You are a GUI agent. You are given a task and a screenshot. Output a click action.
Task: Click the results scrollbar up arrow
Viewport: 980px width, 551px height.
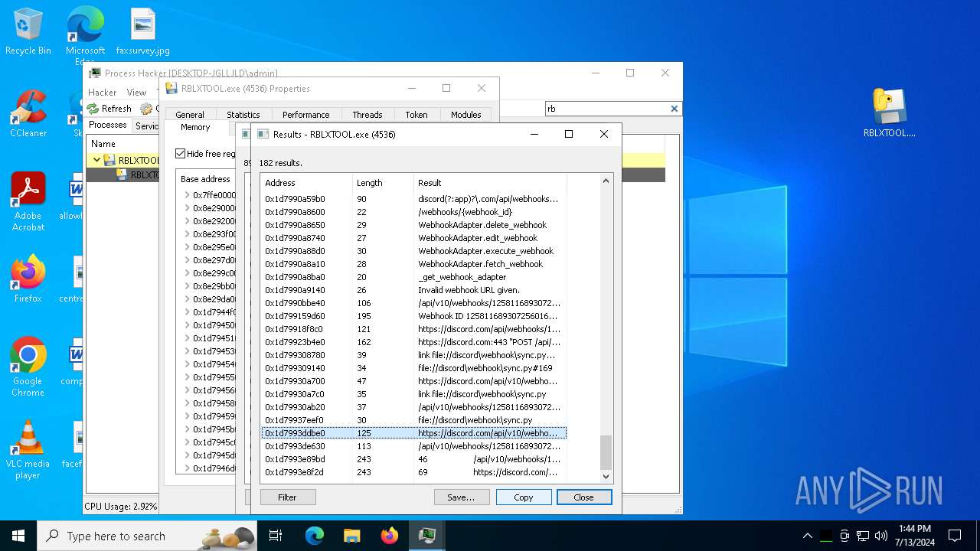606,181
